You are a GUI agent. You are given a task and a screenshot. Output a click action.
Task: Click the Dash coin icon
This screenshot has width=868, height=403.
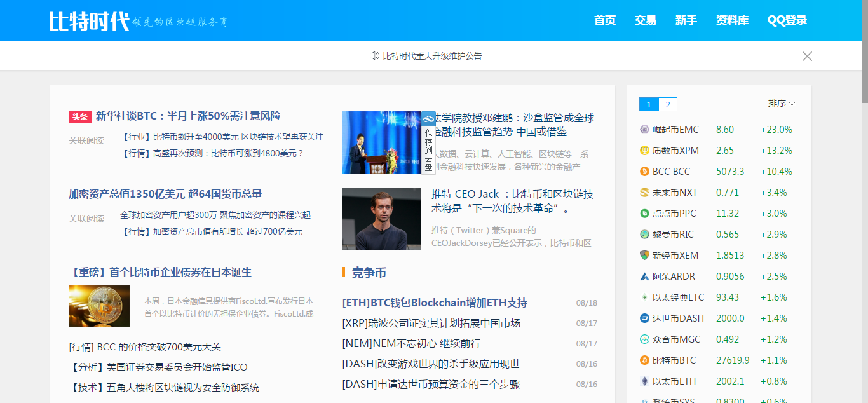click(644, 318)
